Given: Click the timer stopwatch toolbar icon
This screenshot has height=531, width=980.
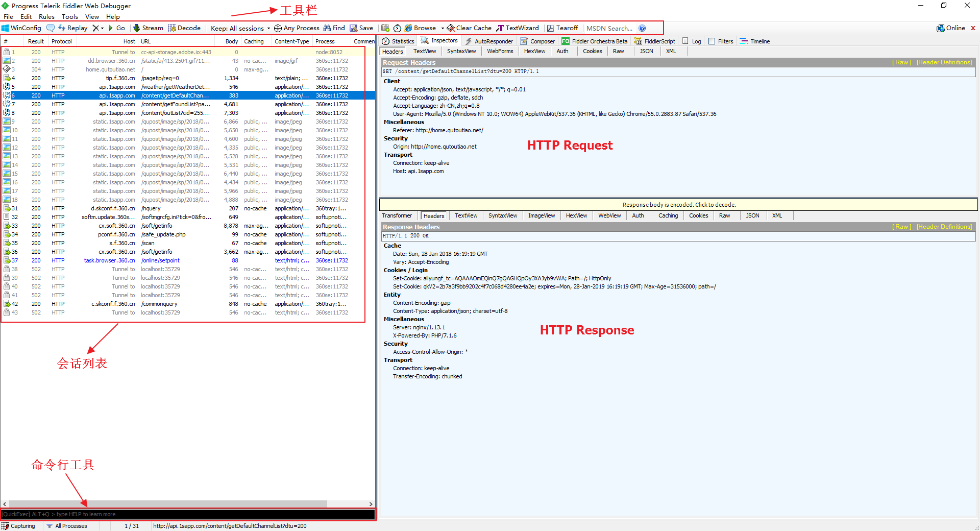Looking at the screenshot, I should (x=397, y=28).
